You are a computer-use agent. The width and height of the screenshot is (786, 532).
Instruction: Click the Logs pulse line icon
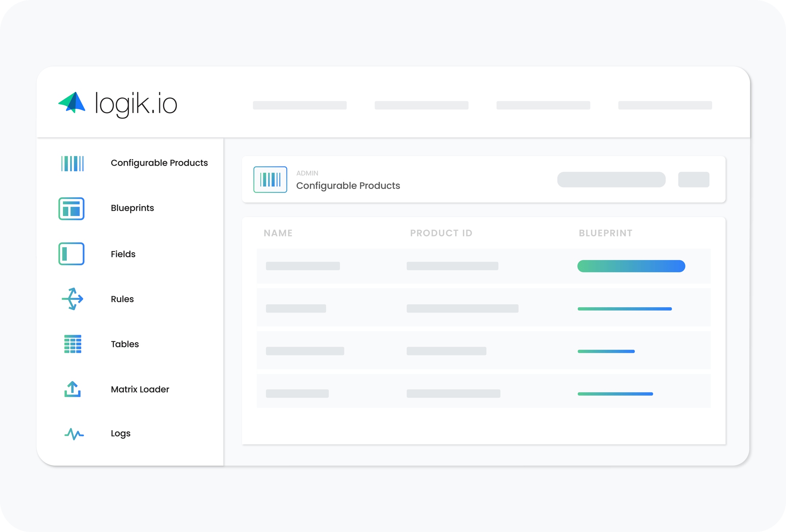click(74, 434)
